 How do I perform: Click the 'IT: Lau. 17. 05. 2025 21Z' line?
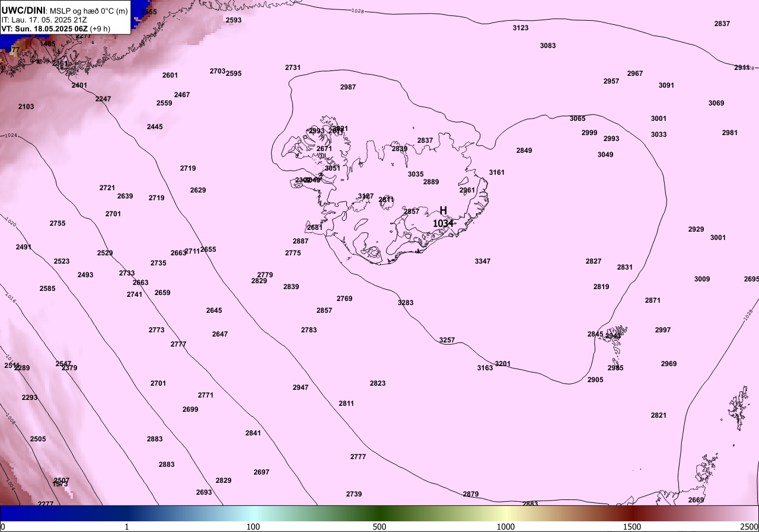tap(44, 20)
